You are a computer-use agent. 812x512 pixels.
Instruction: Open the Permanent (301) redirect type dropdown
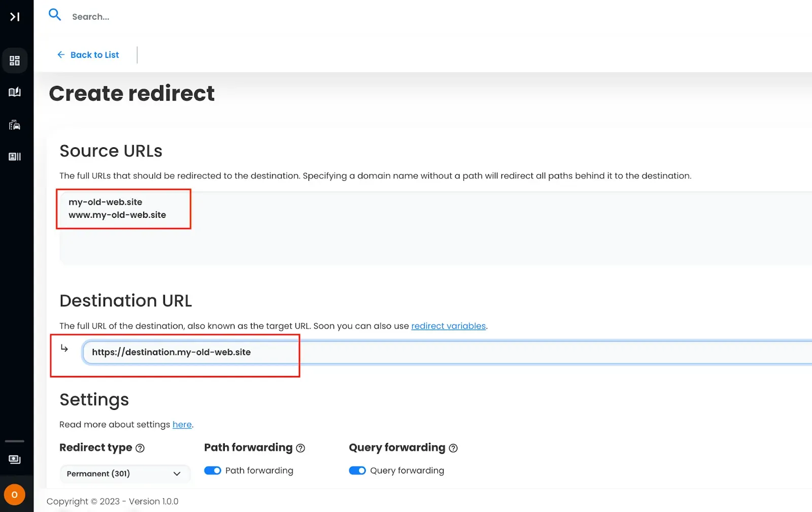click(124, 473)
